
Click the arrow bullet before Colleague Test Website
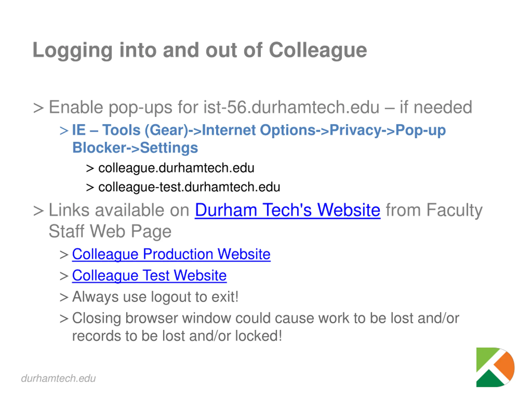pos(64,276)
